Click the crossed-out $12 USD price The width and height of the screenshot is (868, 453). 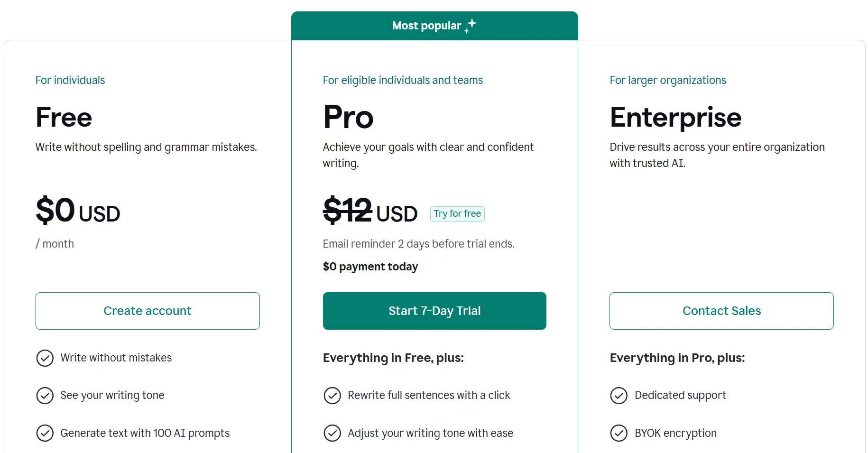point(370,211)
